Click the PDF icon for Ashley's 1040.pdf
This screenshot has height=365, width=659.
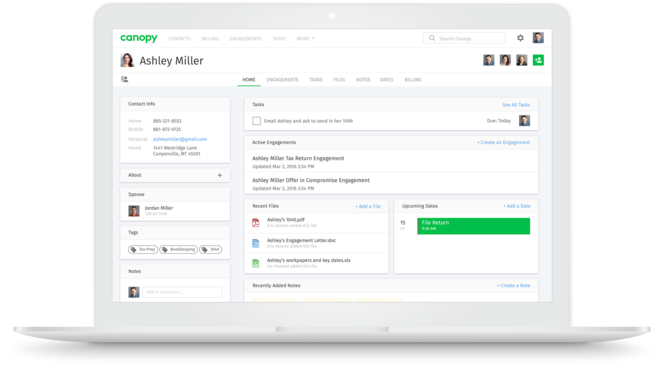coord(256,222)
